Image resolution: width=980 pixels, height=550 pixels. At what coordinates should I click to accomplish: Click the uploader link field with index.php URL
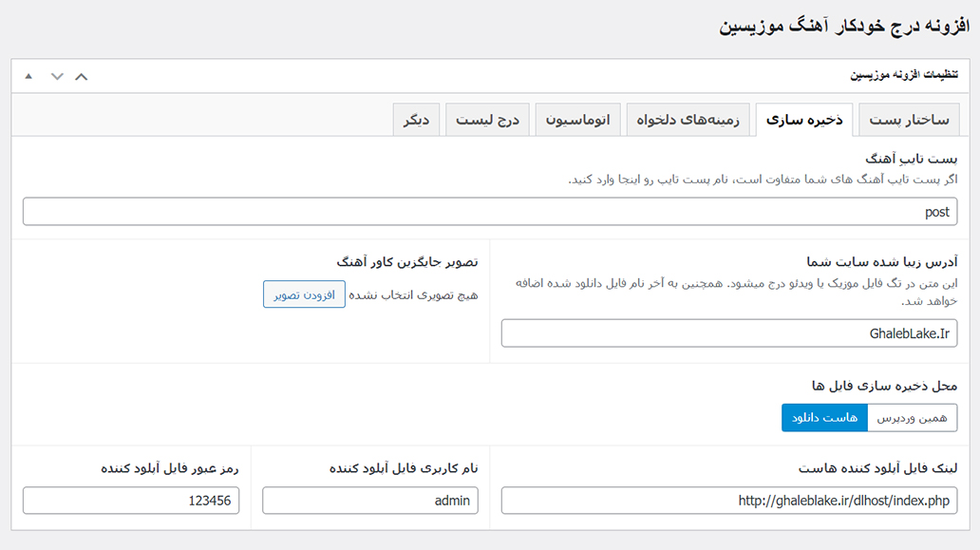[x=728, y=501]
